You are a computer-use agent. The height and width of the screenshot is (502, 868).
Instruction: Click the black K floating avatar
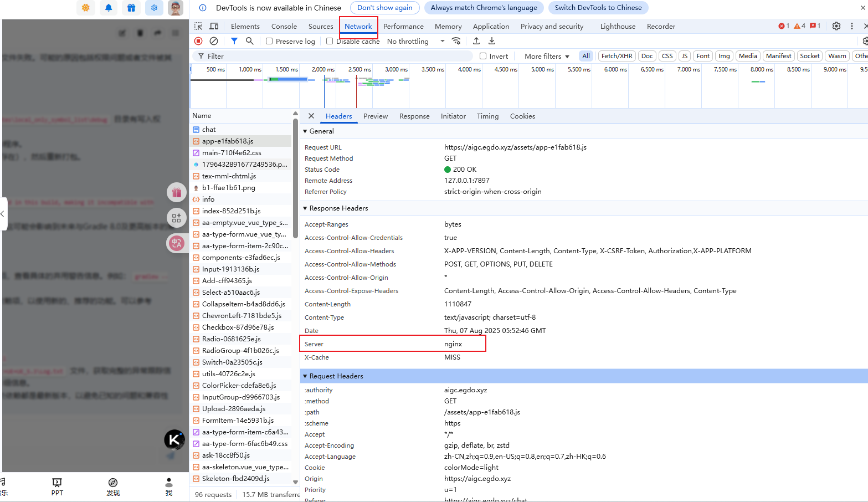pos(174,440)
